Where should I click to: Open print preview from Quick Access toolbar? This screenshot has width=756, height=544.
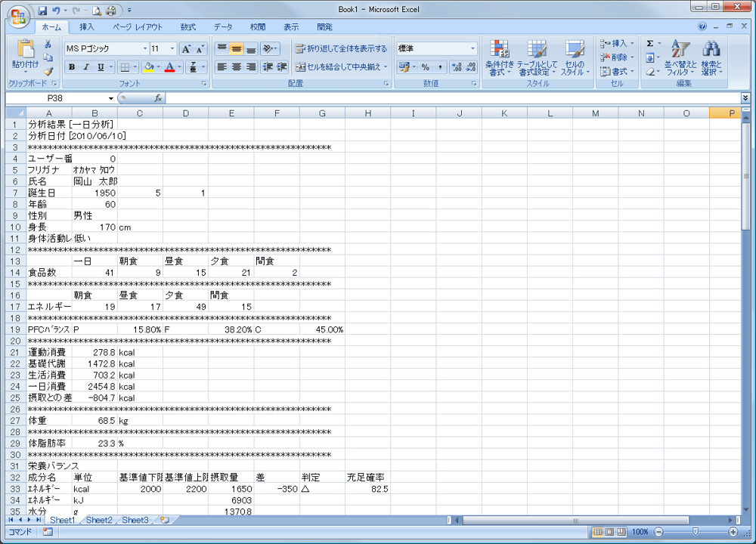click(97, 10)
